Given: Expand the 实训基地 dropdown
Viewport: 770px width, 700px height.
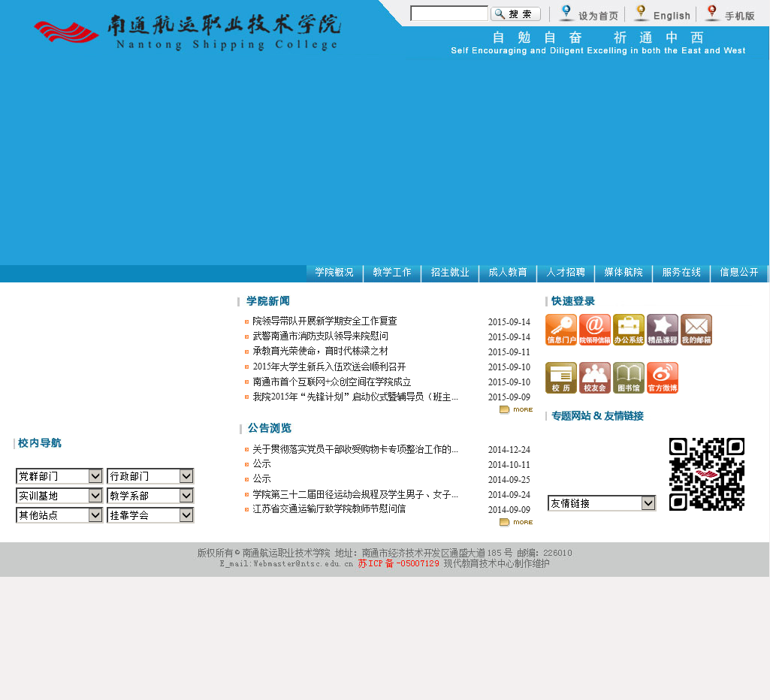Looking at the screenshot, I should tap(59, 495).
